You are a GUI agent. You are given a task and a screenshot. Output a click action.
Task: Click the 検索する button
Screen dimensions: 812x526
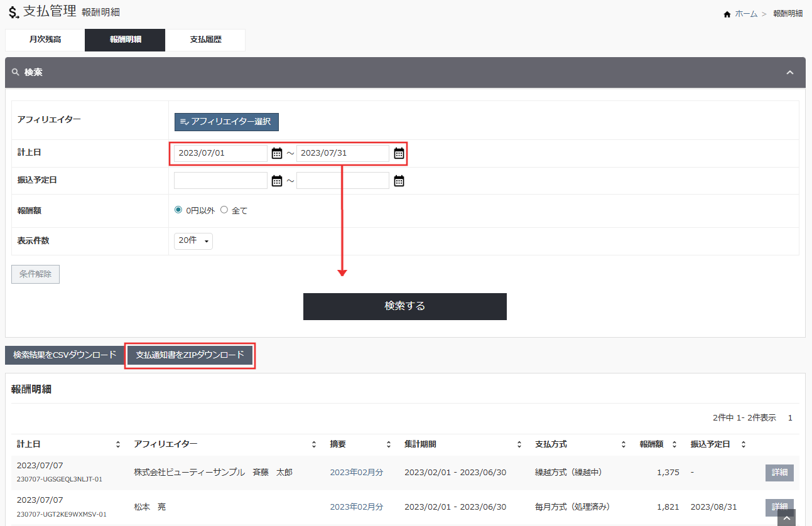click(x=405, y=306)
